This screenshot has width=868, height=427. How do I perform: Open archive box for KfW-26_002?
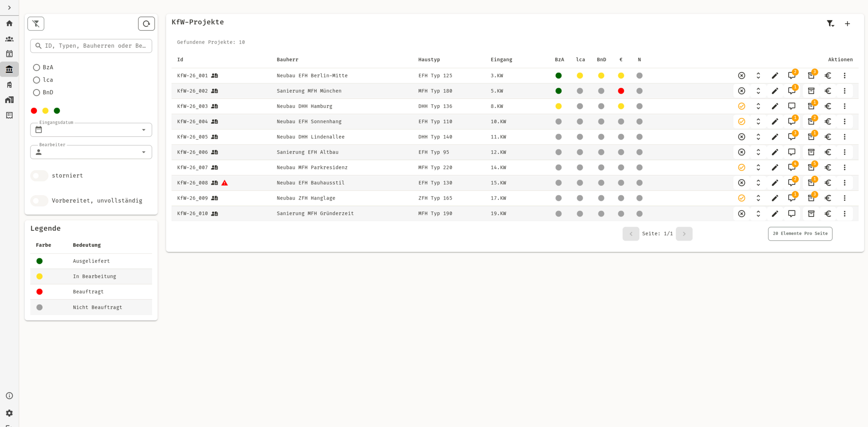pyautogui.click(x=811, y=91)
